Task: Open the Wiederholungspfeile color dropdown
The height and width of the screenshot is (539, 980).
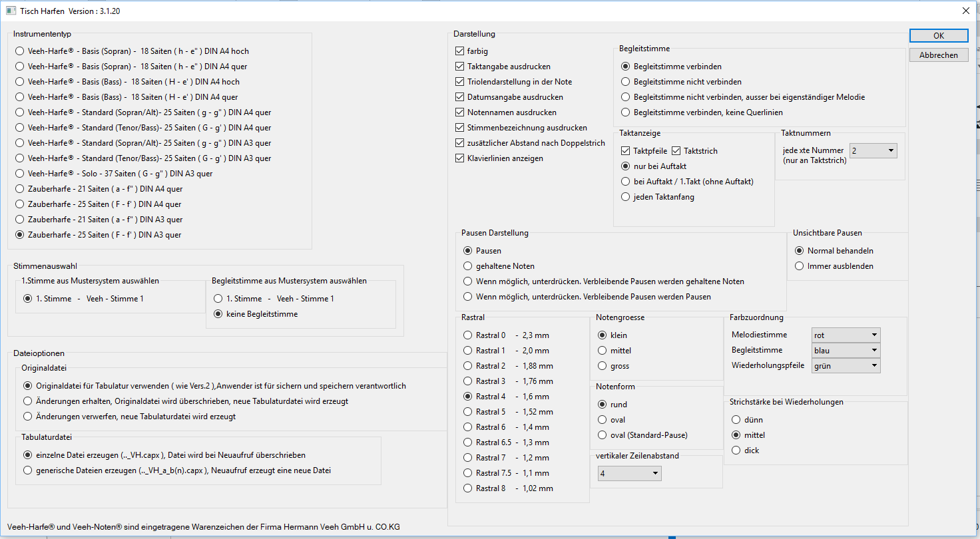Action: click(846, 366)
